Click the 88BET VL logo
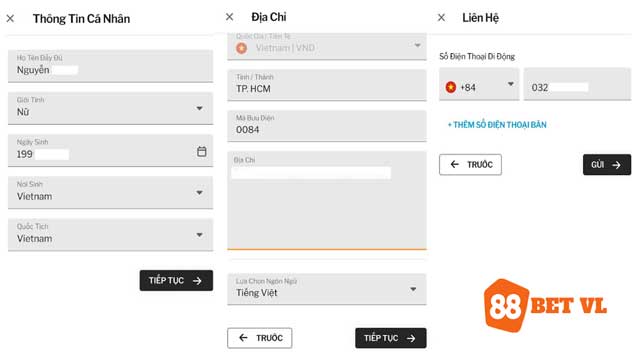The width and height of the screenshot is (640, 360). [545, 305]
